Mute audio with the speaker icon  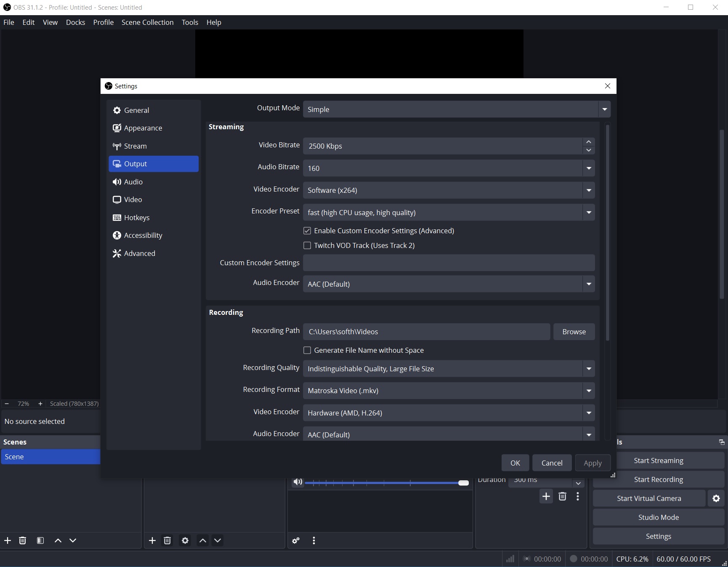(x=298, y=482)
